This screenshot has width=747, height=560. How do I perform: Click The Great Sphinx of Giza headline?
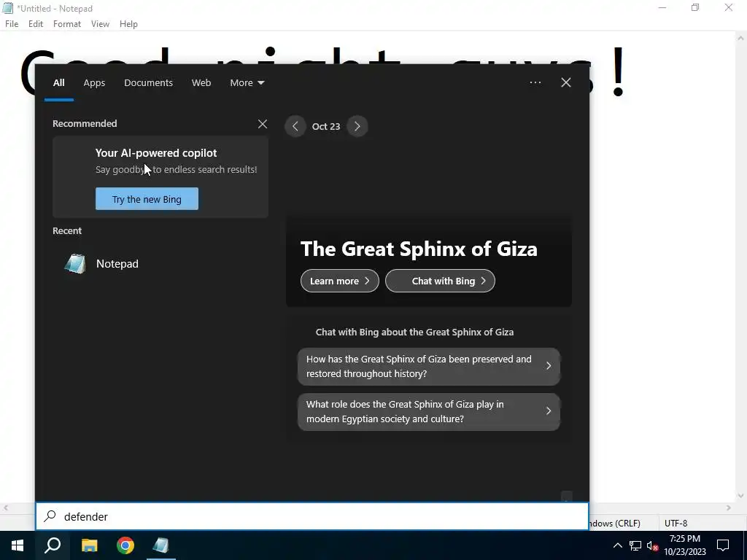pyautogui.click(x=419, y=249)
